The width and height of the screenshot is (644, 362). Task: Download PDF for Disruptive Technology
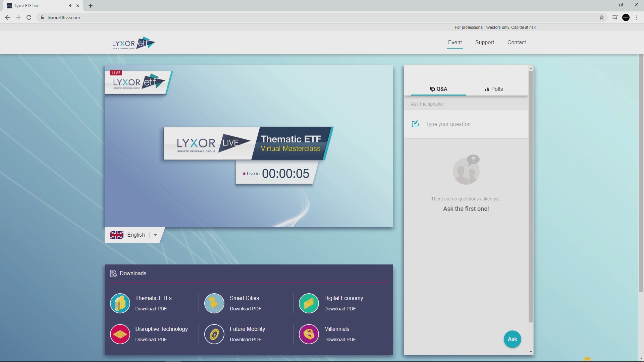pos(151,340)
